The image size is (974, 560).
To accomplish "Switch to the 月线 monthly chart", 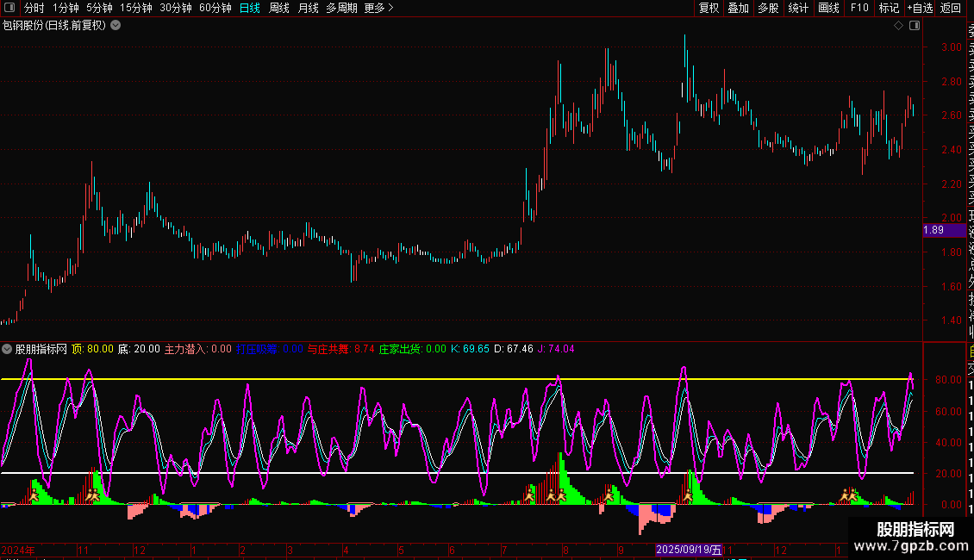I will [308, 8].
